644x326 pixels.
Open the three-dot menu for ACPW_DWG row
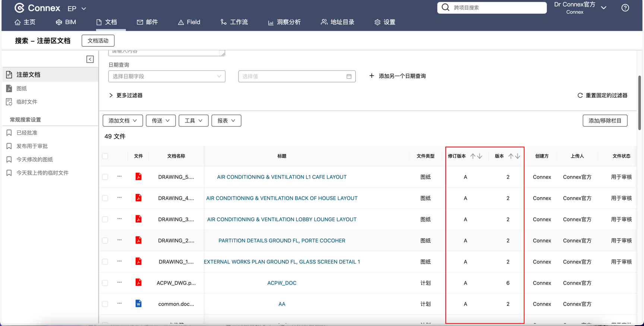pos(119,282)
